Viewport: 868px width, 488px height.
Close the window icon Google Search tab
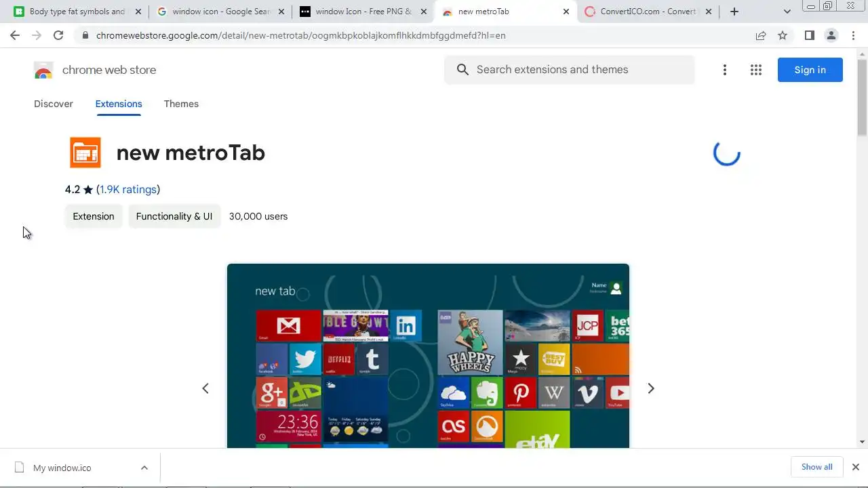(281, 12)
